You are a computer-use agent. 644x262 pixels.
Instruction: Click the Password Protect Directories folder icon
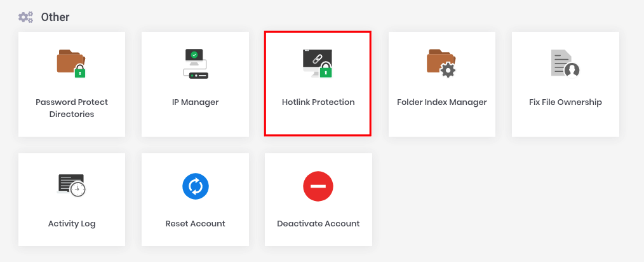pos(71,64)
